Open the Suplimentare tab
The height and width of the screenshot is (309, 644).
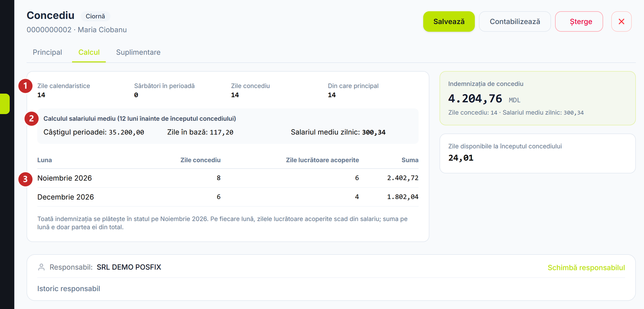pyautogui.click(x=138, y=52)
